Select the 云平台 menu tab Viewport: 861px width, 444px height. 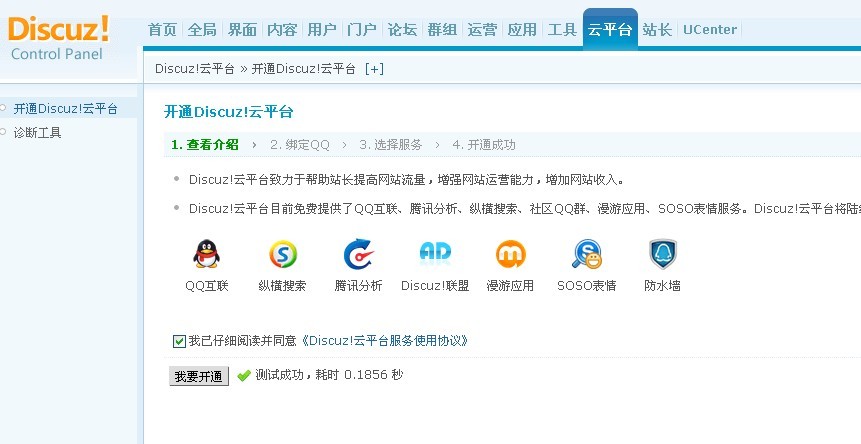click(x=610, y=29)
